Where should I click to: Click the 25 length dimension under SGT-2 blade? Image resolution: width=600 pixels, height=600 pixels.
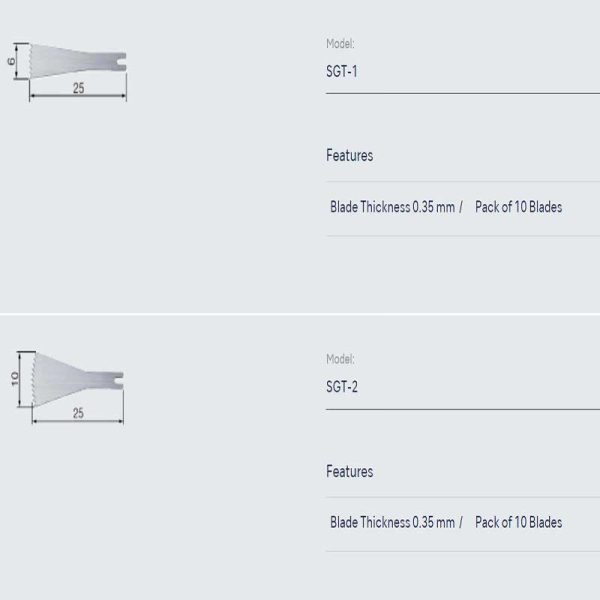coord(78,412)
